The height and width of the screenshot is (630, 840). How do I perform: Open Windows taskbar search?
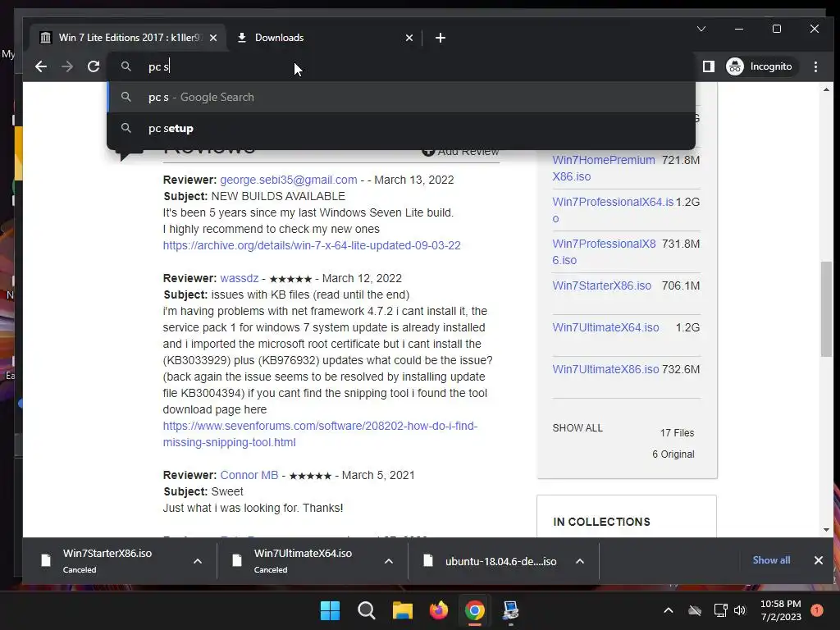coord(367,610)
